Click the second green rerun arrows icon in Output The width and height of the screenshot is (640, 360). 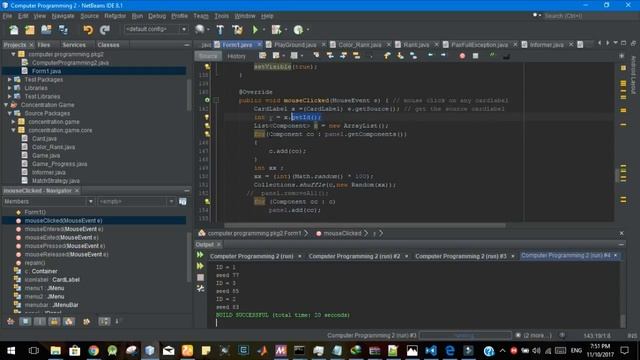point(200,266)
